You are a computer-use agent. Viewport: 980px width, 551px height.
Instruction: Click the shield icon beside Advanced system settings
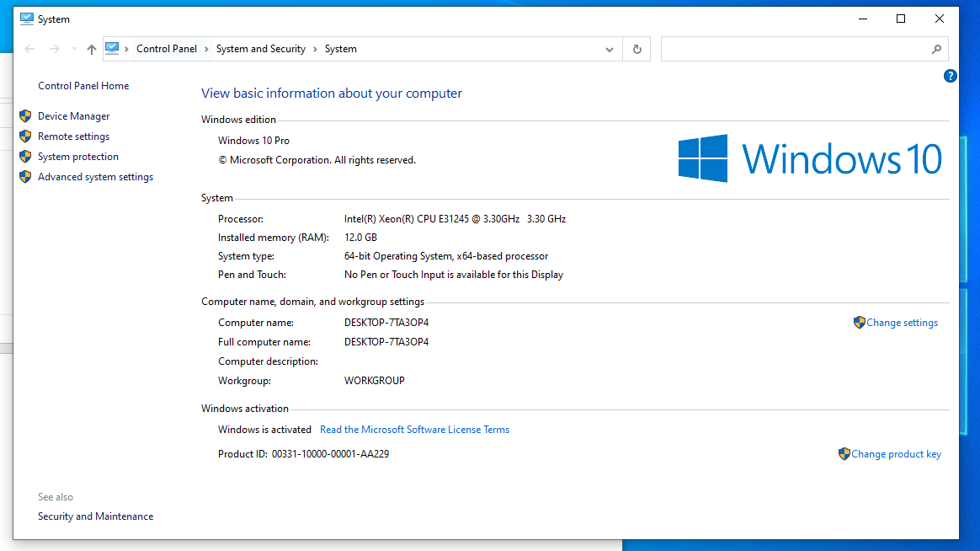click(x=25, y=177)
